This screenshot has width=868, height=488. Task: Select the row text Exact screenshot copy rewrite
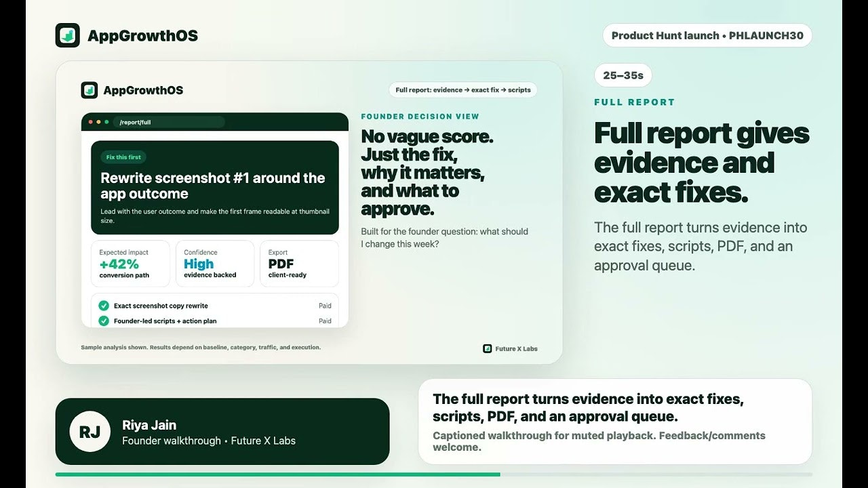161,306
